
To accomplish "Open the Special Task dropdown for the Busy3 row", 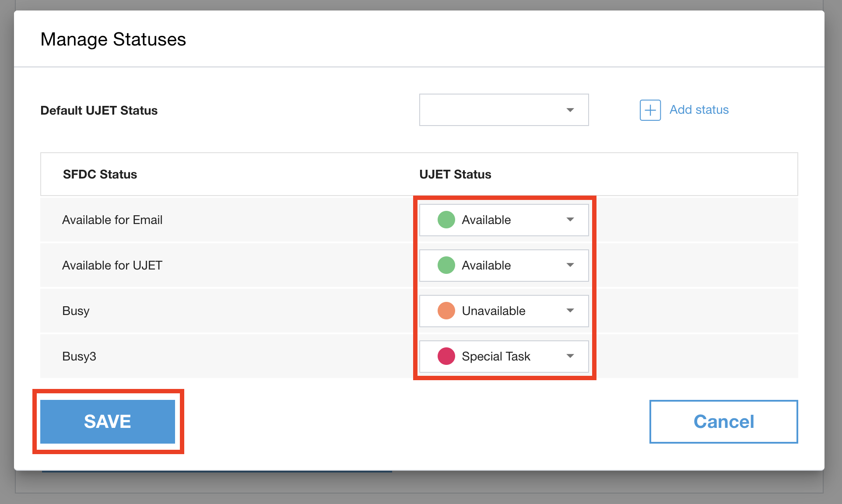I will tap(503, 357).
